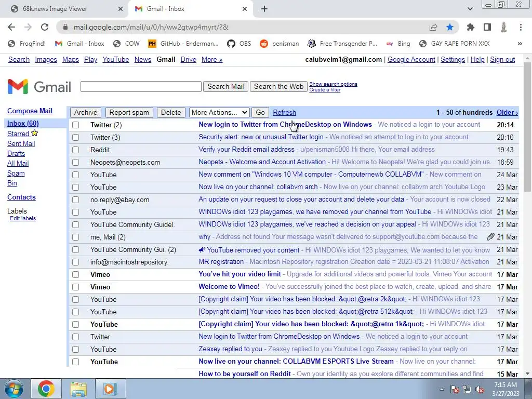
Task: Open the More » link in top navigation
Action: (212, 59)
